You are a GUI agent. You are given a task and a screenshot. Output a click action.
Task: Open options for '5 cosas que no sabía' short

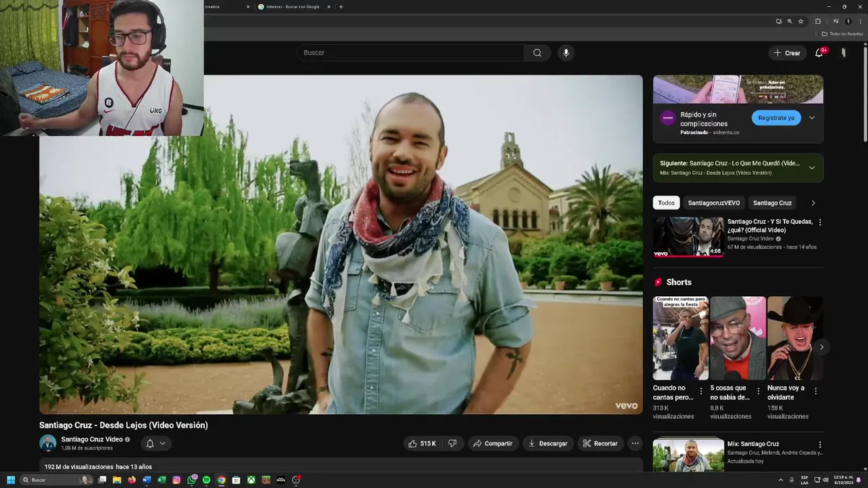pos(758,391)
